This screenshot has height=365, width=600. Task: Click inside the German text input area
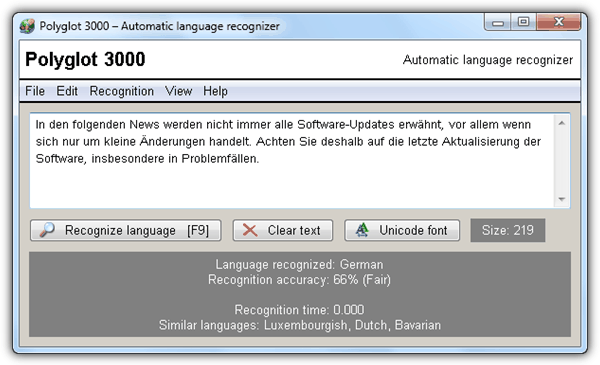pyautogui.click(x=293, y=161)
